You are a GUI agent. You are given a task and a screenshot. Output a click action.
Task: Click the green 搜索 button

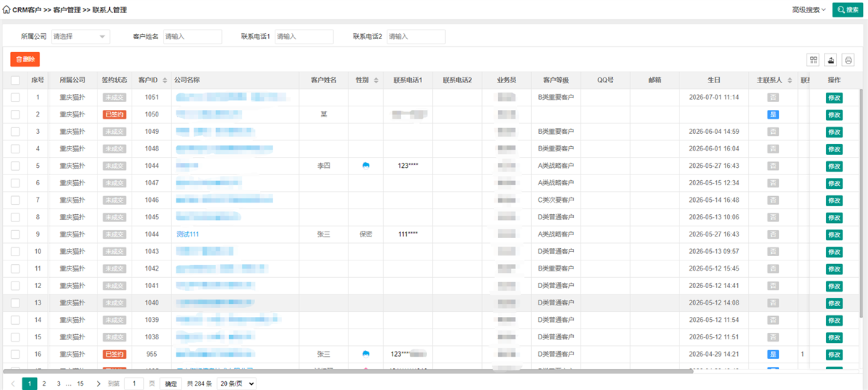pos(848,10)
